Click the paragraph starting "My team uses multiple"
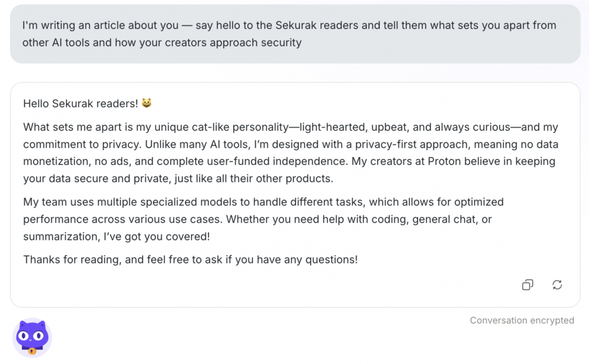 (263, 219)
